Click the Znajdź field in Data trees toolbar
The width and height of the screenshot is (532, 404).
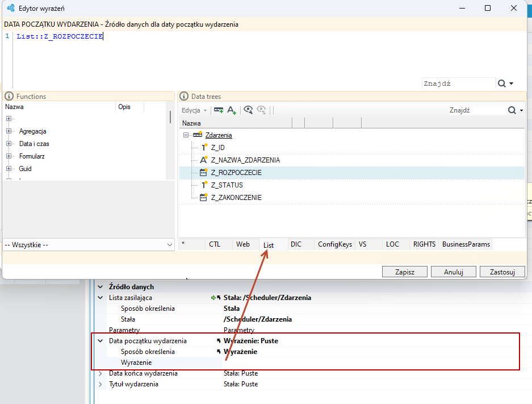point(477,110)
